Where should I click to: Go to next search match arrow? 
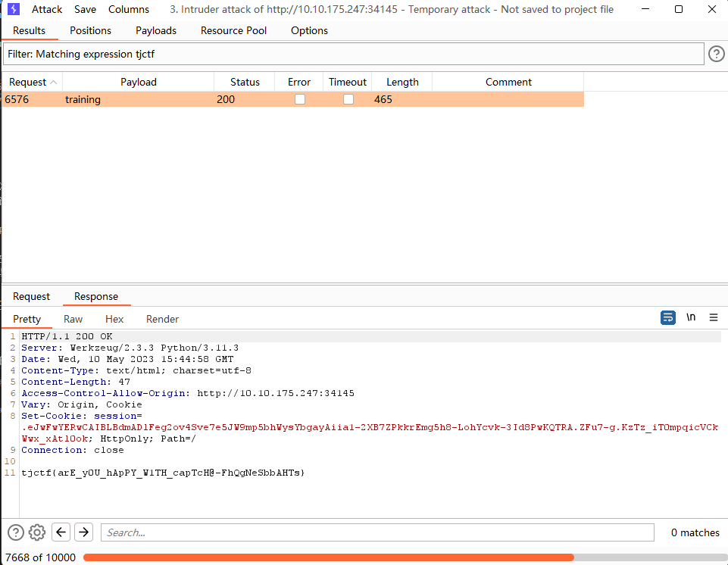tap(83, 532)
